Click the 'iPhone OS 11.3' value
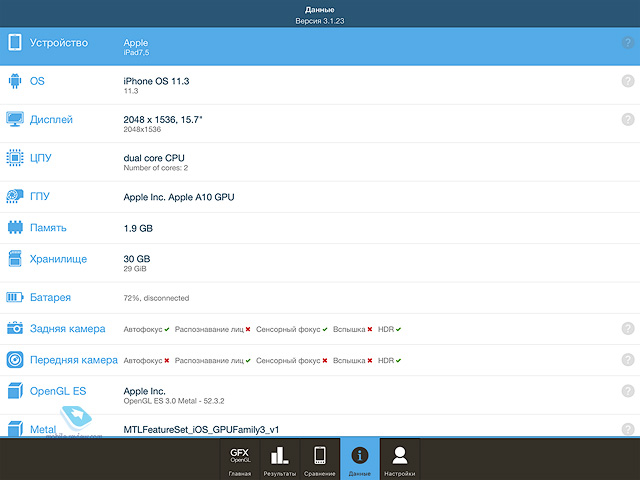 [156, 81]
